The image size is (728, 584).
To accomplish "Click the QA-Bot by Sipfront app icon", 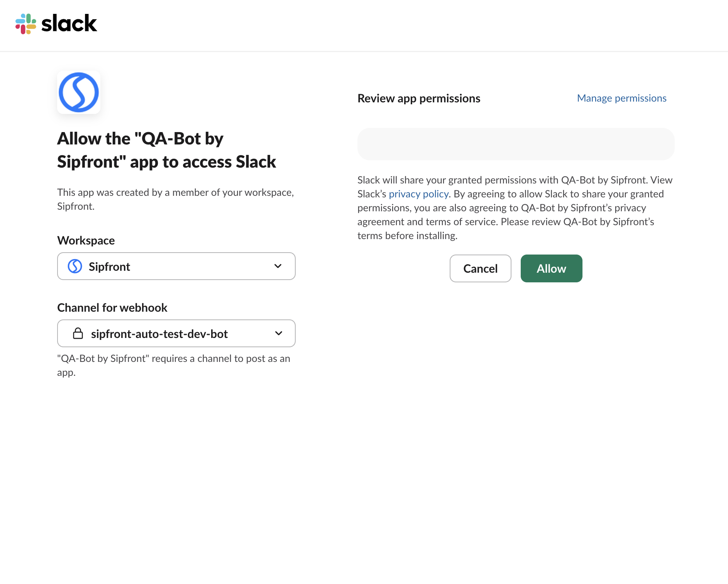I will [x=79, y=92].
